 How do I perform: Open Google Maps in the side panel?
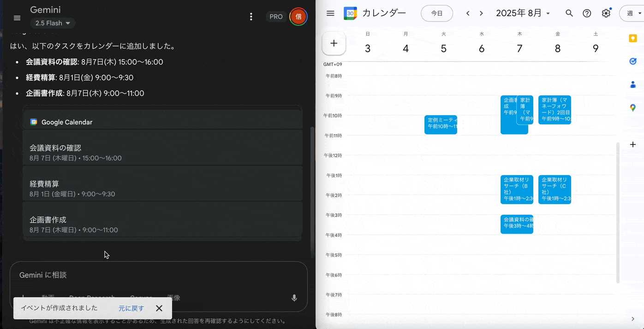[633, 108]
